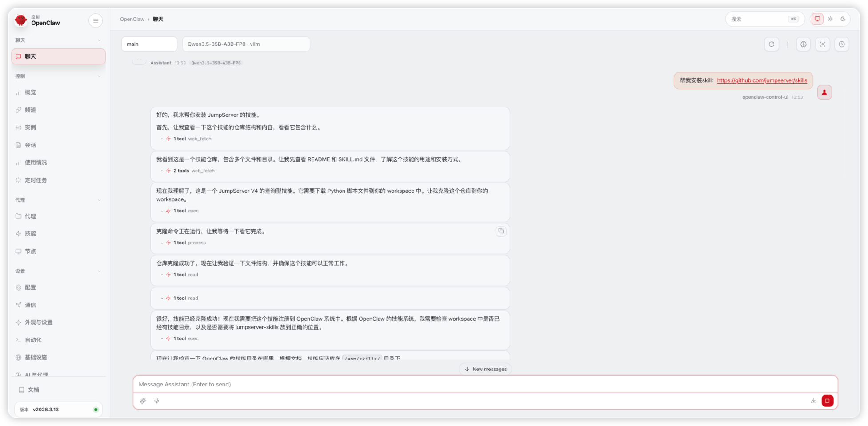Click the 聊天 breadcrumb text
868x426 pixels.
(x=158, y=19)
